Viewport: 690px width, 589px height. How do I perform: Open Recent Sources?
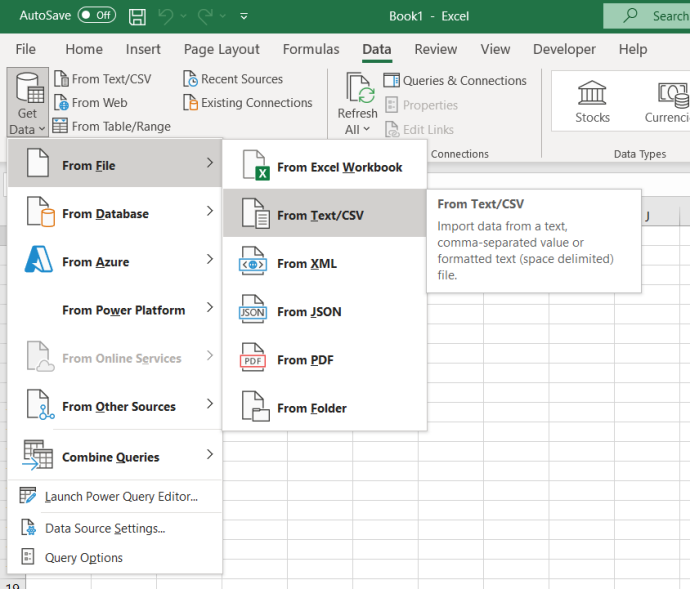(x=233, y=79)
